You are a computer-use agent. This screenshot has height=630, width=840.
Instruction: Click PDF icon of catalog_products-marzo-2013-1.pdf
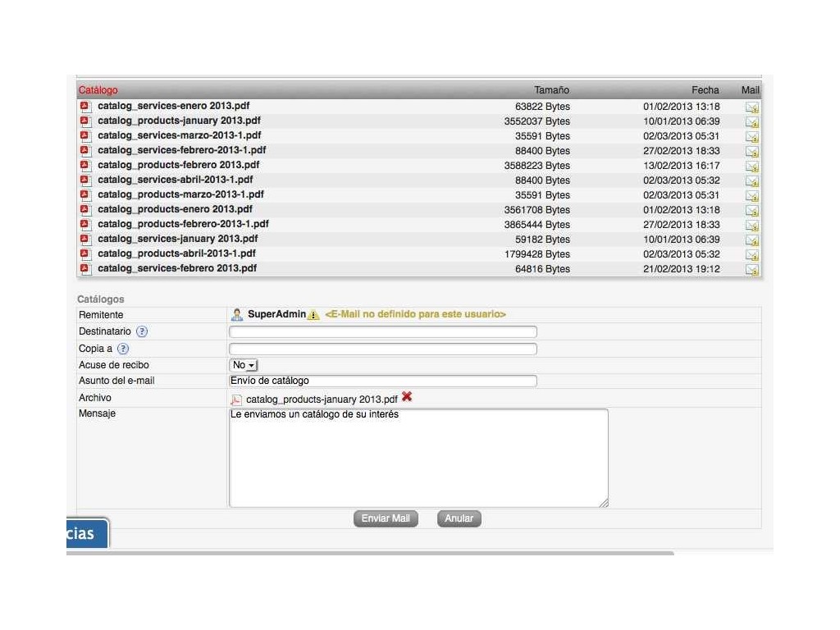click(x=85, y=194)
